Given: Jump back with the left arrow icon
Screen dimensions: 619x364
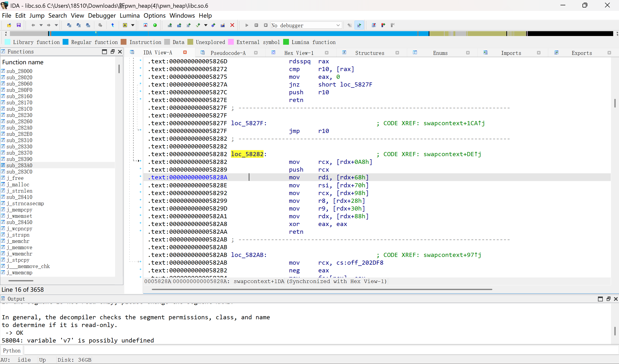Looking at the screenshot, I should [x=33, y=25].
